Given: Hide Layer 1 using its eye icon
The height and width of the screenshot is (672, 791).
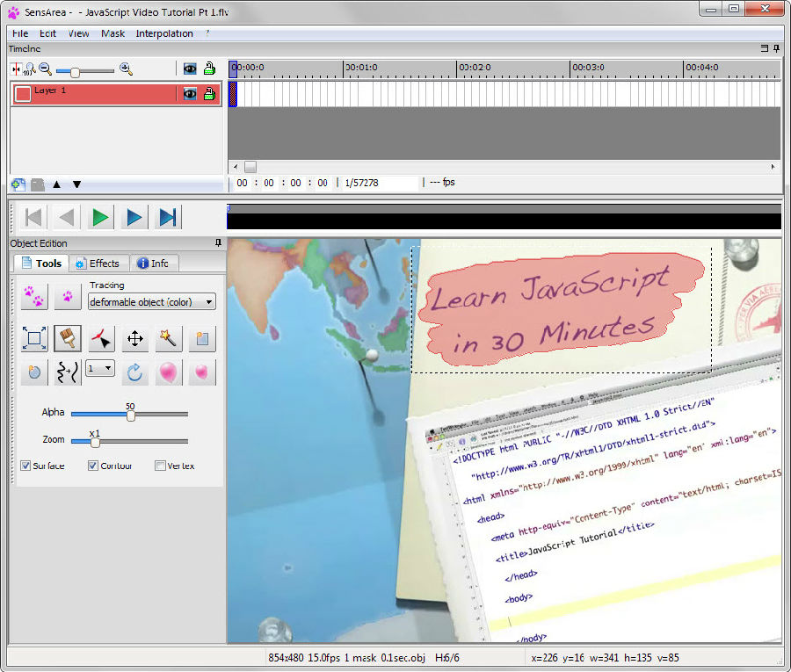Looking at the screenshot, I should 189,94.
